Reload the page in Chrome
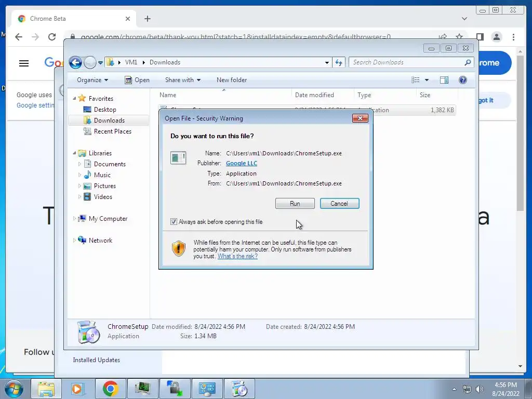The height and width of the screenshot is (399, 532). coord(52,37)
